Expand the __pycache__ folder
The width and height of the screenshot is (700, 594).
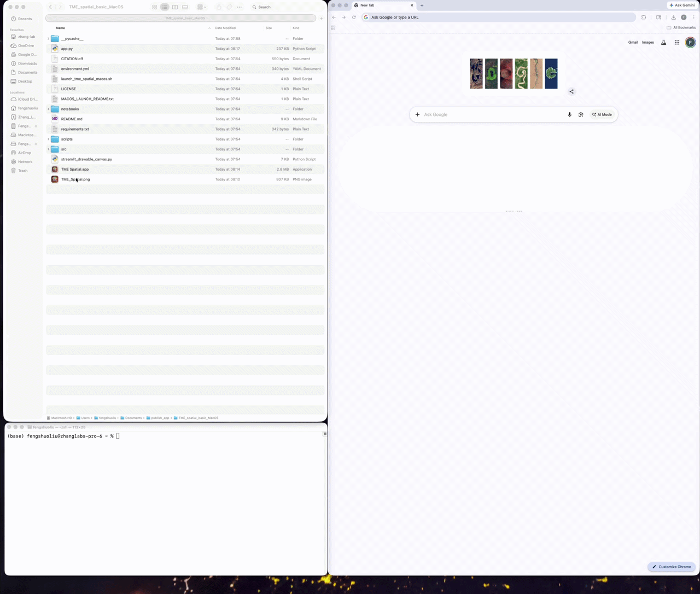click(49, 39)
